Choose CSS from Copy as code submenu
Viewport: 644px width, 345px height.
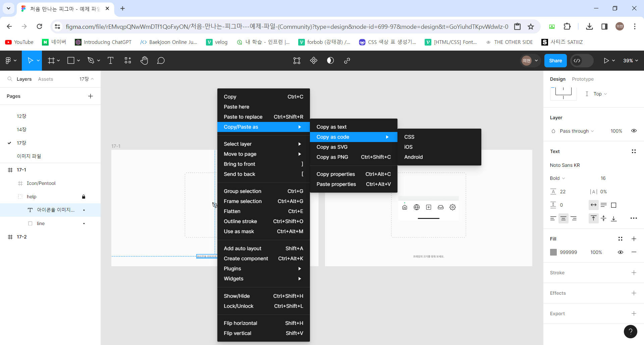[439, 137]
